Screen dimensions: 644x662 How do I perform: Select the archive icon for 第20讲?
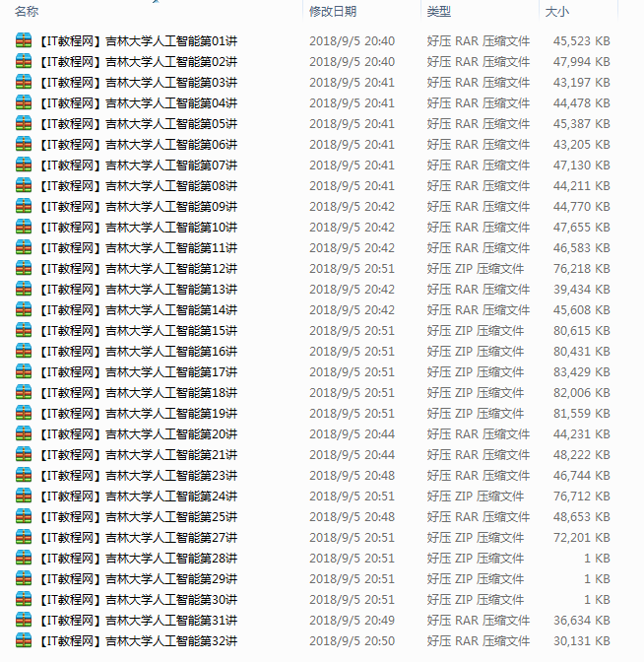pos(24,434)
